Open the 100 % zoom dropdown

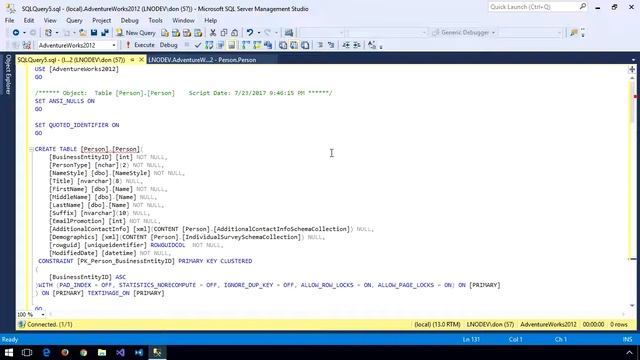pyautogui.click(x=43, y=315)
